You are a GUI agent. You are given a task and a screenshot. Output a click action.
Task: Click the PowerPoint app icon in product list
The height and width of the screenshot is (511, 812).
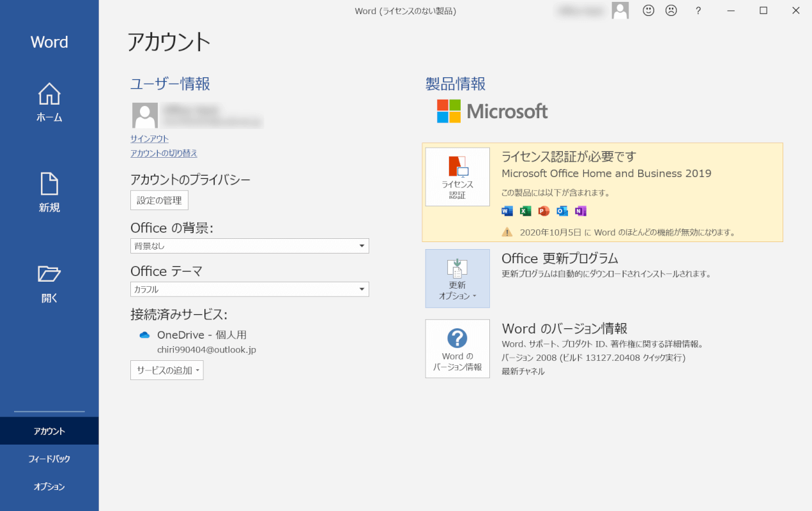(x=544, y=211)
